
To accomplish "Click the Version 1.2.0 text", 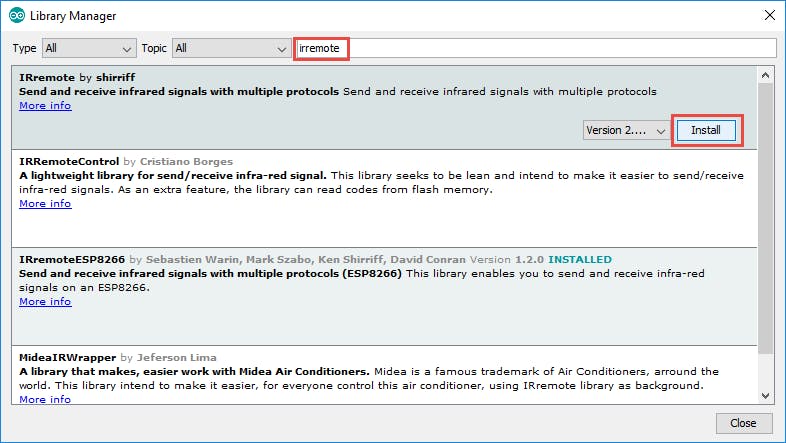I will point(507,260).
